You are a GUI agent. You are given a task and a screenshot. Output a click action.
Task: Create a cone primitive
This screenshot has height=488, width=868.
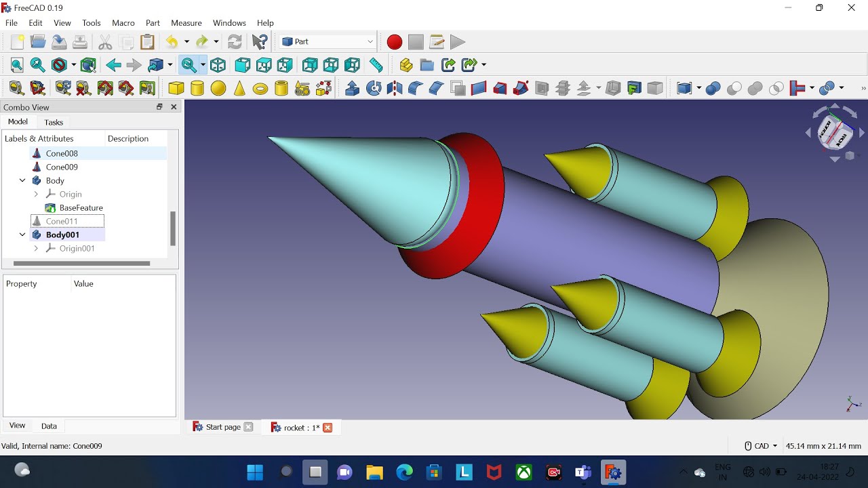[x=239, y=88]
